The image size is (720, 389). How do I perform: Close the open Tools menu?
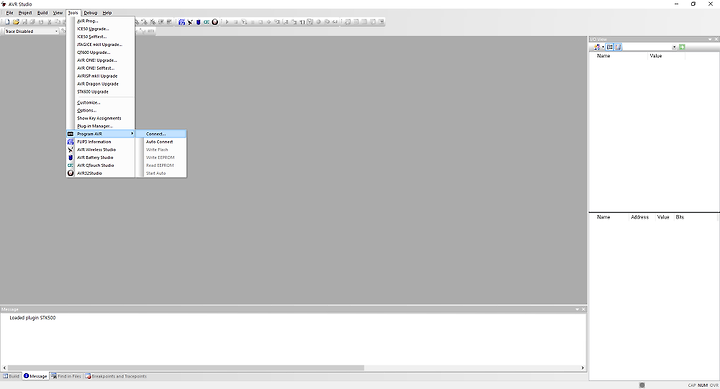[x=73, y=13]
